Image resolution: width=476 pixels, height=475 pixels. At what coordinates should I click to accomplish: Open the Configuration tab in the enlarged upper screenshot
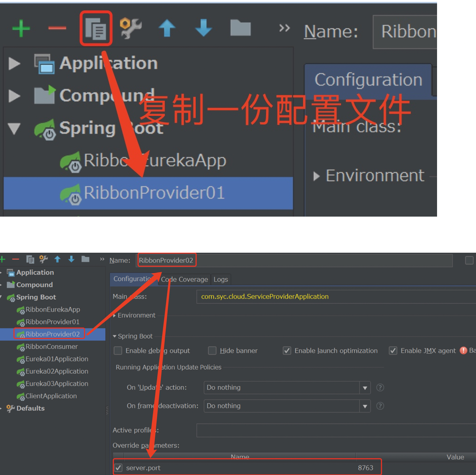pos(368,80)
